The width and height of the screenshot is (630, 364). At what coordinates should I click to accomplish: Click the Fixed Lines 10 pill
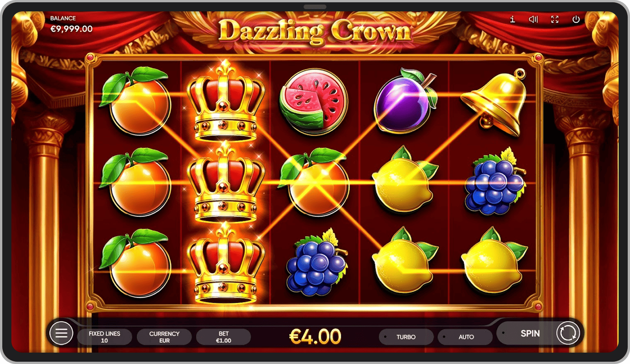(x=104, y=337)
